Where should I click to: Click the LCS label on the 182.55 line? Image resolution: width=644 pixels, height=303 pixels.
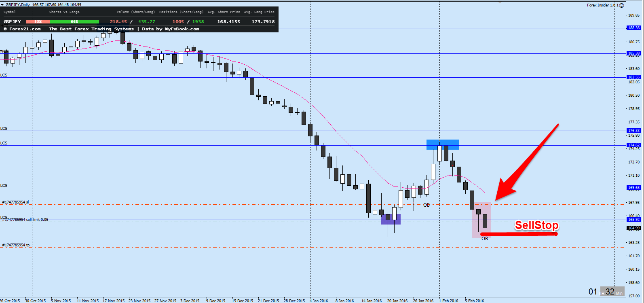pyautogui.click(x=4, y=75)
